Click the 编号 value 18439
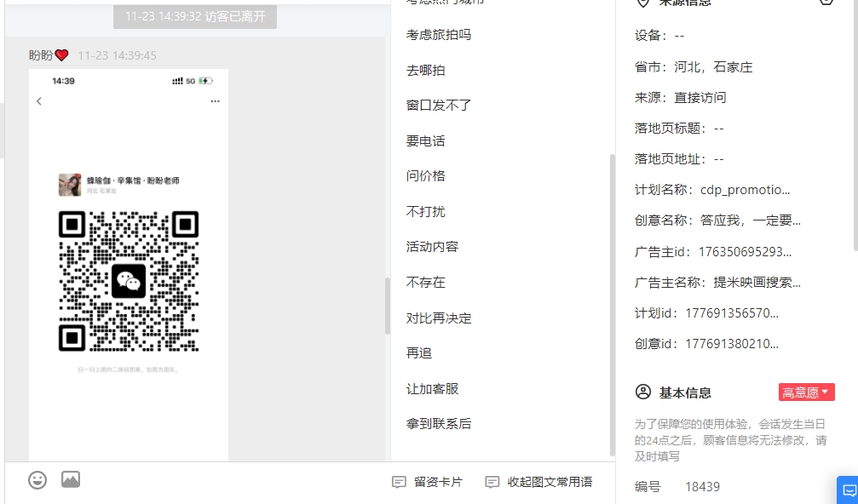The image size is (858, 504). (703, 486)
